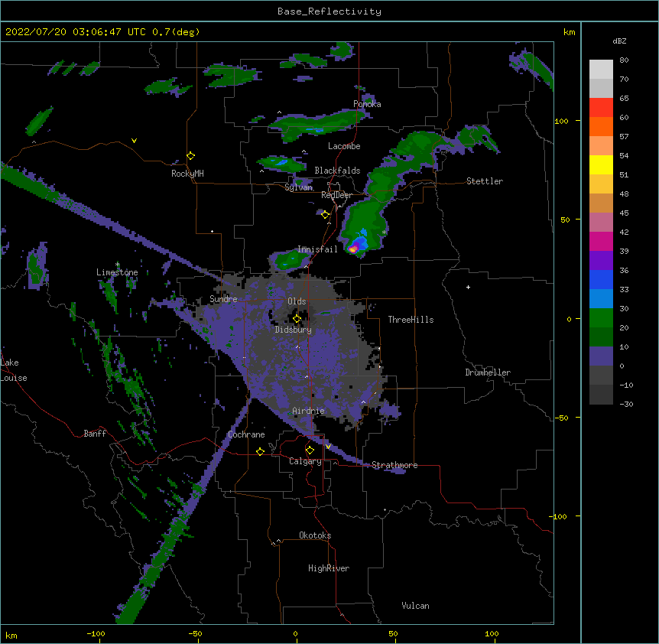Select the yellow diamond marker between Olds and Didsbury
The width and height of the screenshot is (659, 644).
tap(297, 319)
